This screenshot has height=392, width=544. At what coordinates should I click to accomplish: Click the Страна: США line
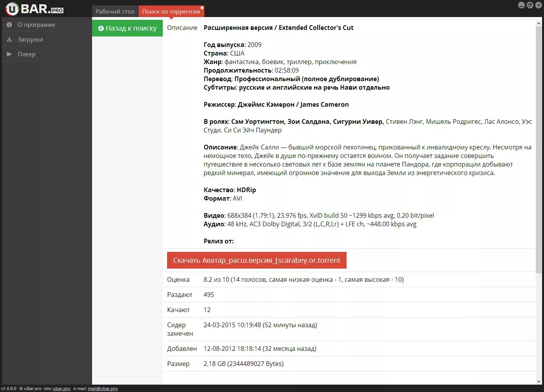pyautogui.click(x=224, y=53)
